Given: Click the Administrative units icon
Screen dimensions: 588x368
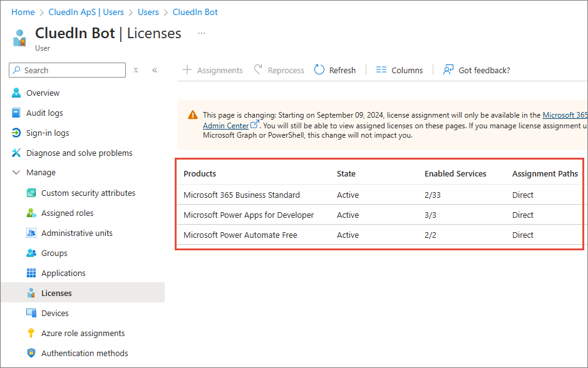Looking at the screenshot, I should click(x=31, y=233).
